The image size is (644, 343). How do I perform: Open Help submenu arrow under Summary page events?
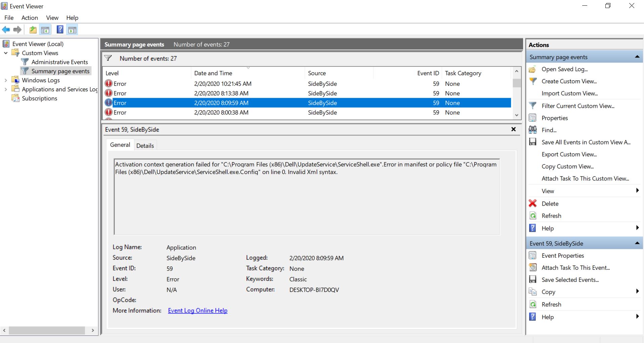click(x=637, y=228)
